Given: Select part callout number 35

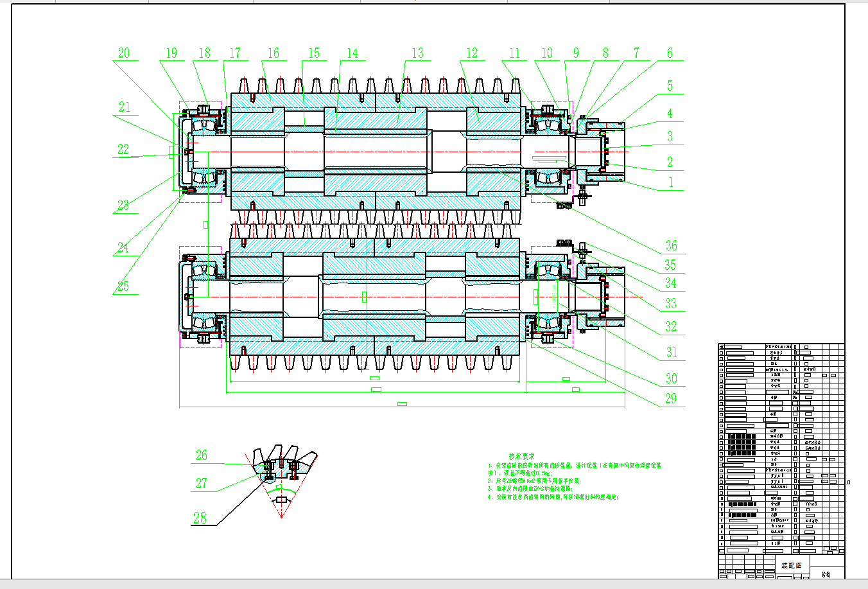Looking at the screenshot, I should pyautogui.click(x=671, y=265).
